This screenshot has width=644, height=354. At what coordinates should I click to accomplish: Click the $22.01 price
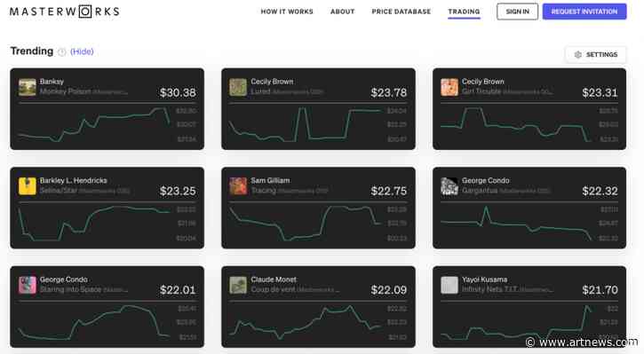tap(178, 290)
